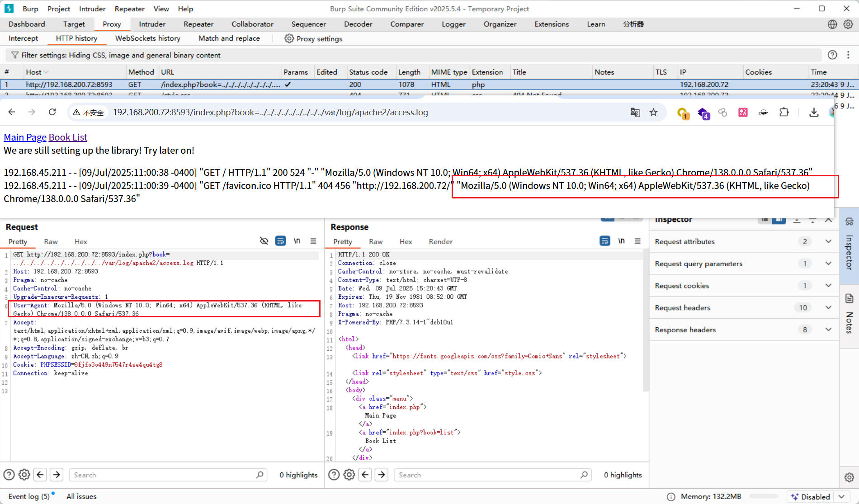
Task: Open the Intercept sub-tab
Action: pos(23,38)
